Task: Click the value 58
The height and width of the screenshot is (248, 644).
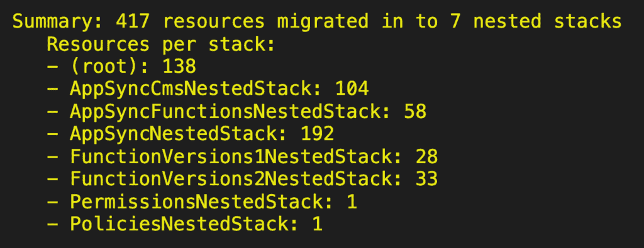Action: click(415, 112)
